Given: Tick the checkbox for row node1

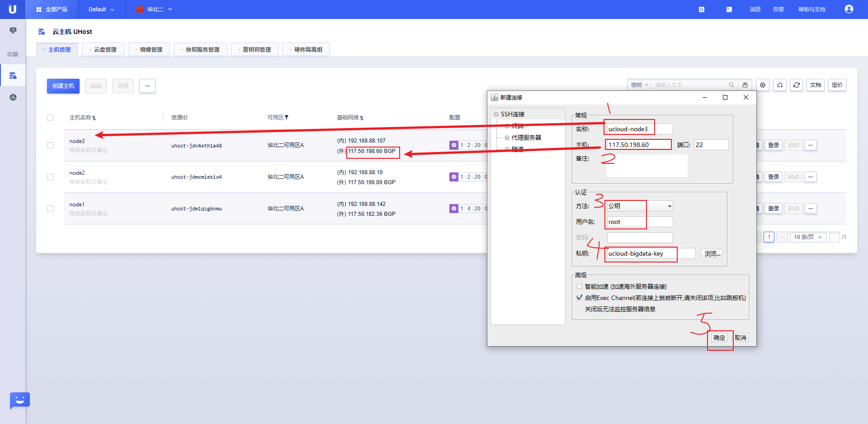Looking at the screenshot, I should tap(50, 209).
